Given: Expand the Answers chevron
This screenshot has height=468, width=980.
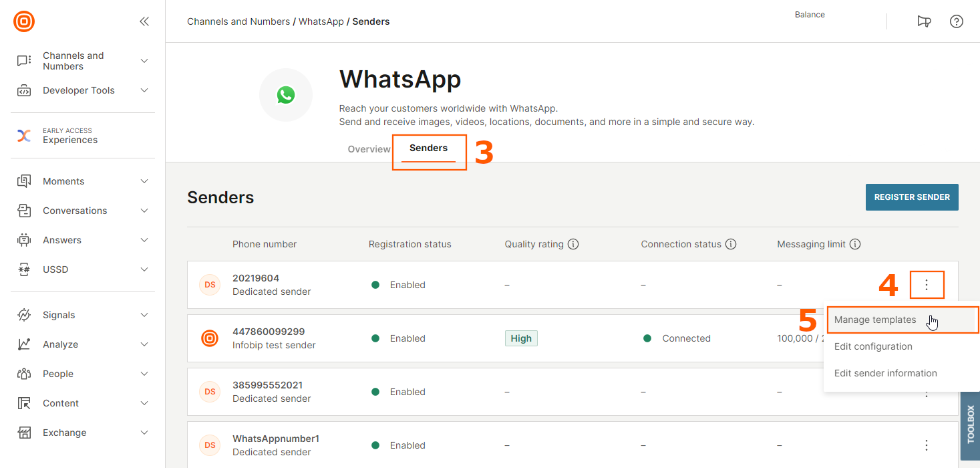Looking at the screenshot, I should (x=144, y=240).
